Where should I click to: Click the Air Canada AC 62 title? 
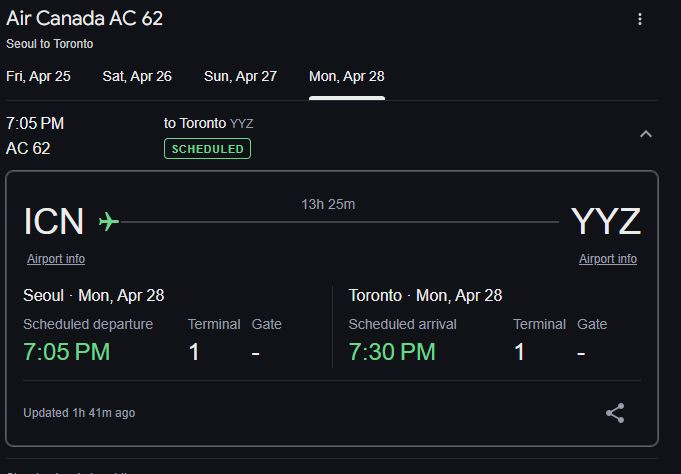(x=85, y=18)
